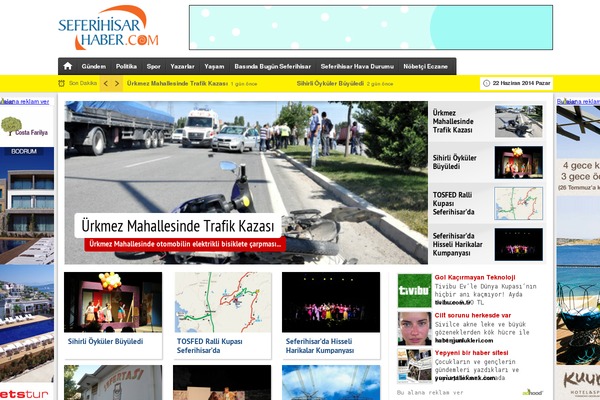This screenshot has height=400, width=600.
Task: Open TOSFED Ralli Kupası Seferihisar'da side title
Action: (x=453, y=203)
